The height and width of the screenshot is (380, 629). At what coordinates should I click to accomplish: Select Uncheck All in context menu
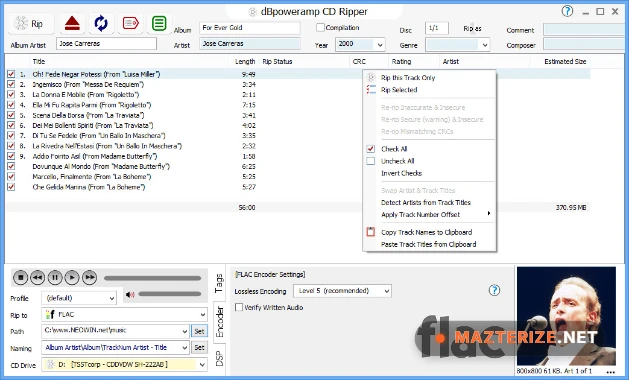pos(429,161)
